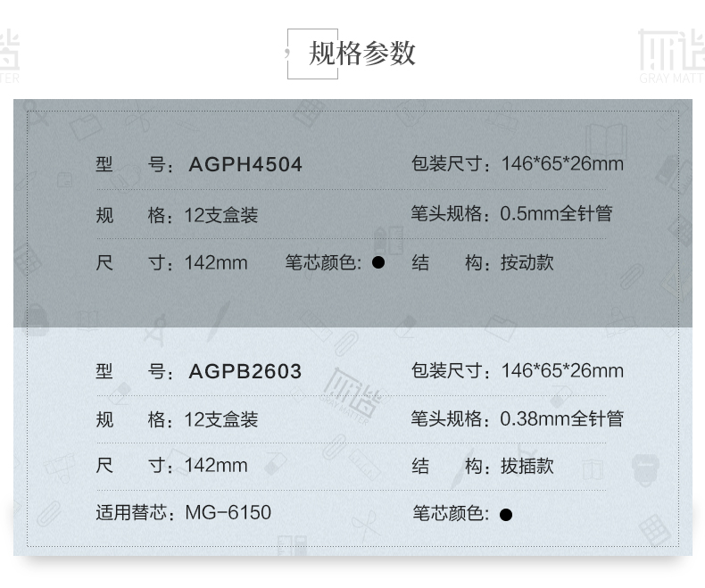
Task: Click the 0.5mm全针管 tip specification
Action: (556, 214)
